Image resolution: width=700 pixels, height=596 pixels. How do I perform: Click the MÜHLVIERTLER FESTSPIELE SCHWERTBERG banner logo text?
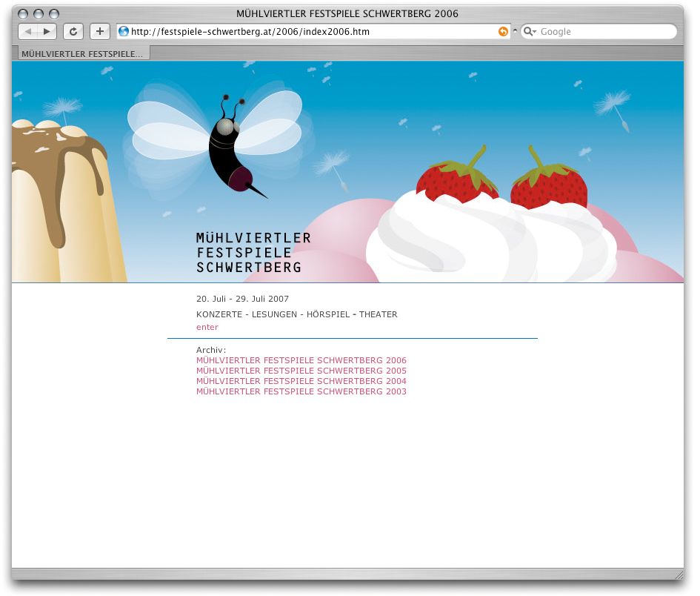pyautogui.click(x=253, y=253)
